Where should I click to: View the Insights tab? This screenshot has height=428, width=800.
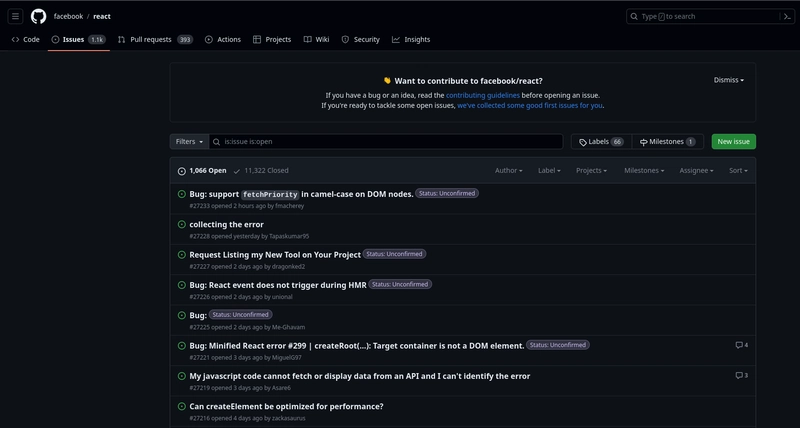pyautogui.click(x=411, y=39)
